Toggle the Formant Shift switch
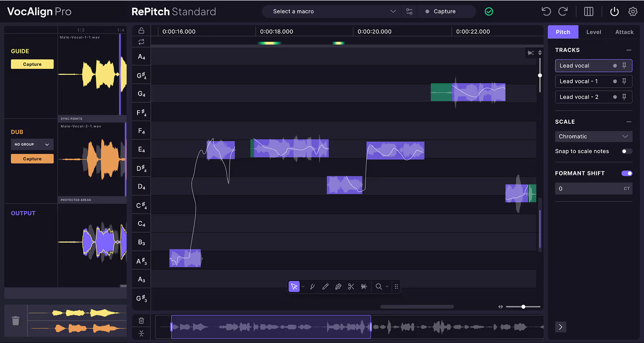This screenshot has height=343, width=644. pos(627,174)
